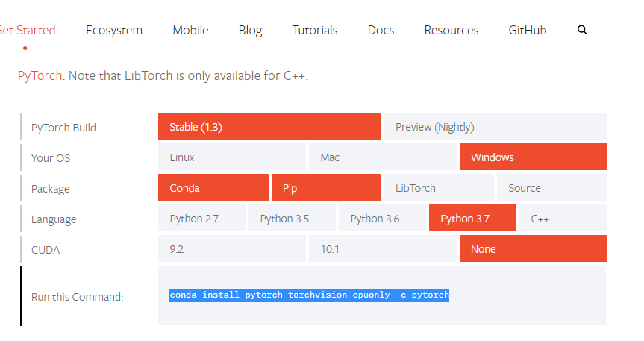The height and width of the screenshot is (341, 644).
Task: Select Python 2.7 language
Action: 201,218
